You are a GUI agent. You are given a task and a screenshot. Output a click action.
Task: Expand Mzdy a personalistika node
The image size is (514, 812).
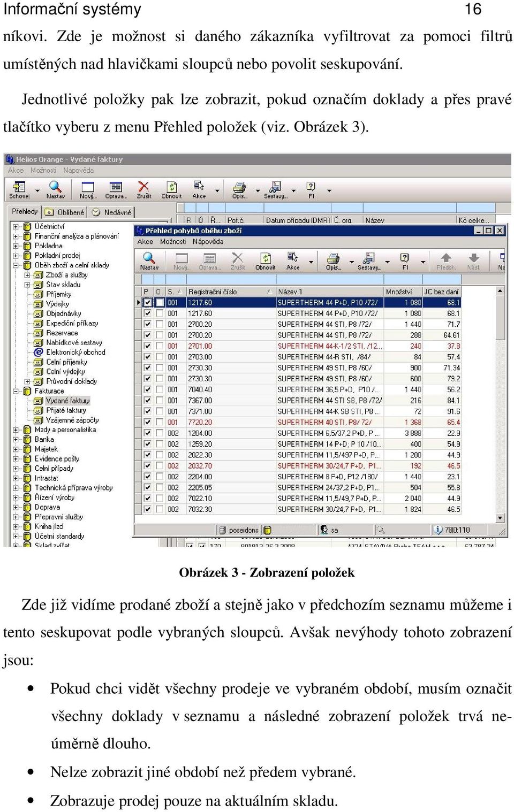16,430
